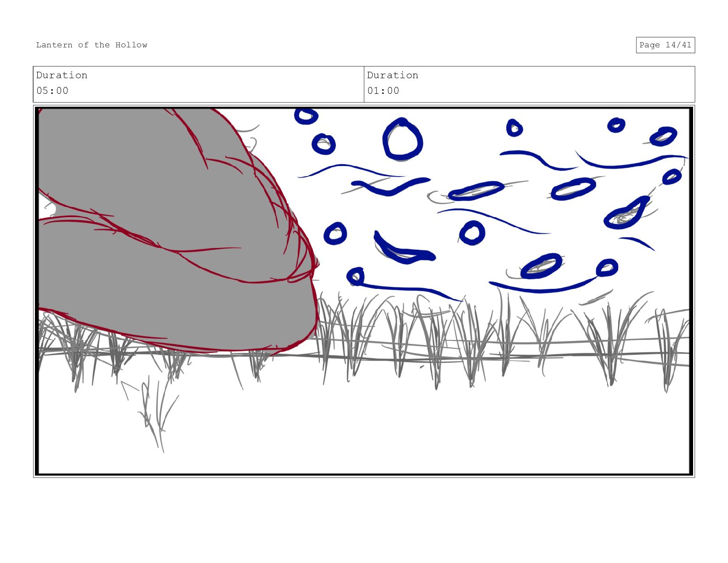Click the Duration label above 01:00

click(x=392, y=75)
